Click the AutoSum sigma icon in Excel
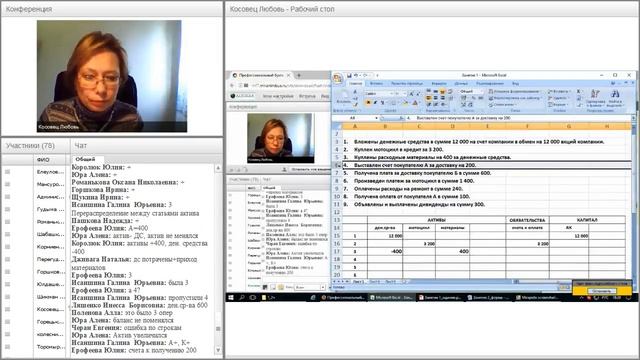640x360 pixels. tap(579, 91)
